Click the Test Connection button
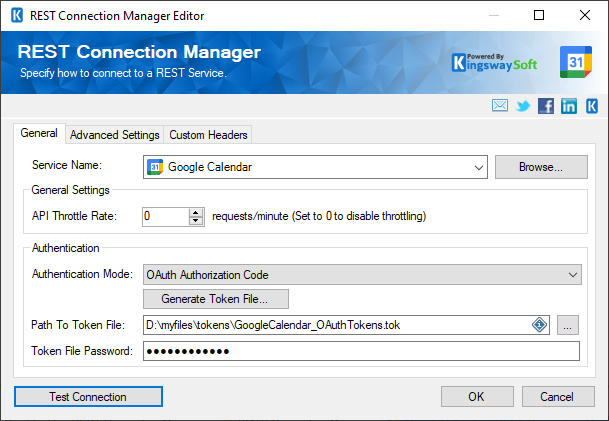Screen dimensions: 609x421 [x=88, y=397]
